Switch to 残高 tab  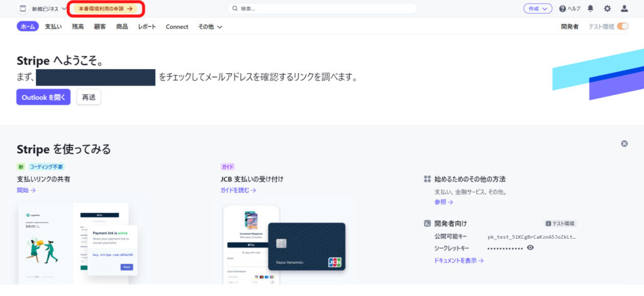[77, 26]
